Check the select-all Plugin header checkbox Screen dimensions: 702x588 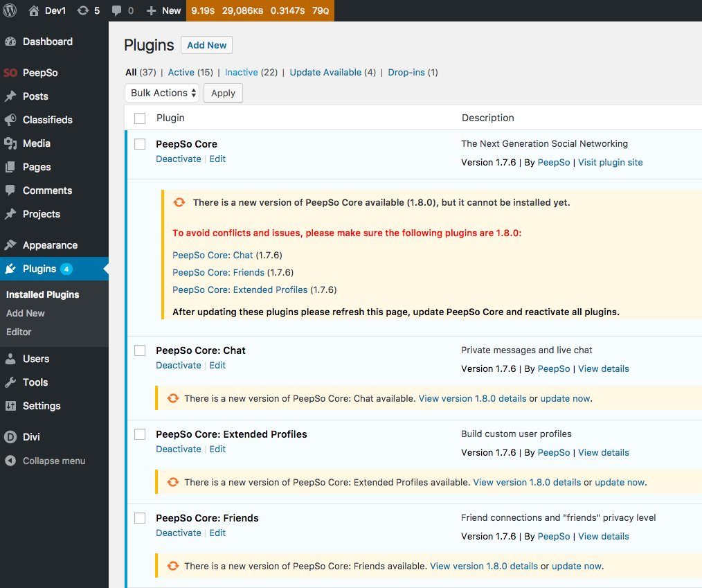[140, 118]
